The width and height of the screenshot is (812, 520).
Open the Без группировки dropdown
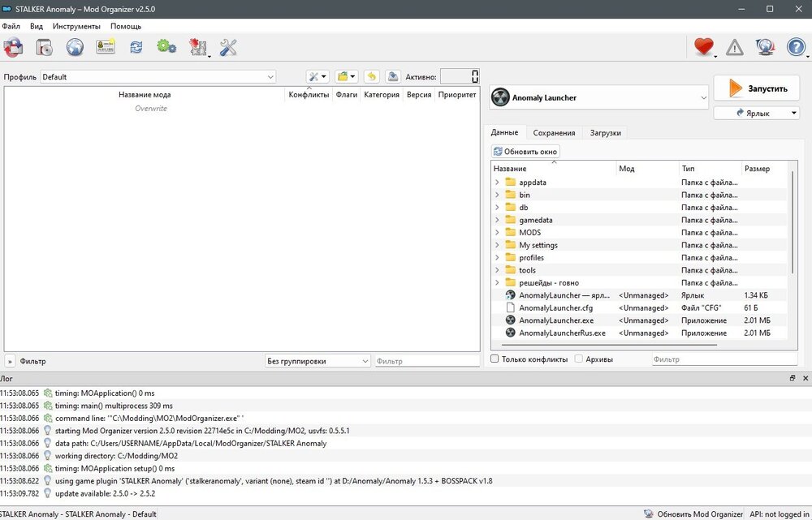tap(315, 359)
